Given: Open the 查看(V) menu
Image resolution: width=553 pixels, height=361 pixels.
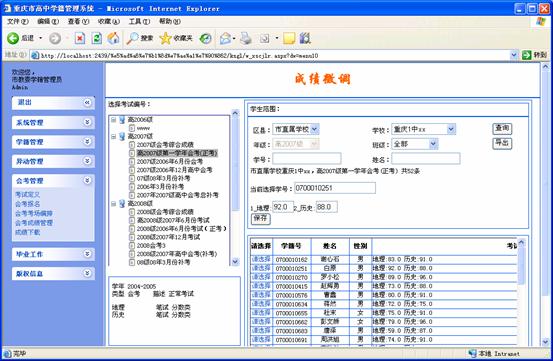Looking at the screenshot, I should [x=78, y=22].
